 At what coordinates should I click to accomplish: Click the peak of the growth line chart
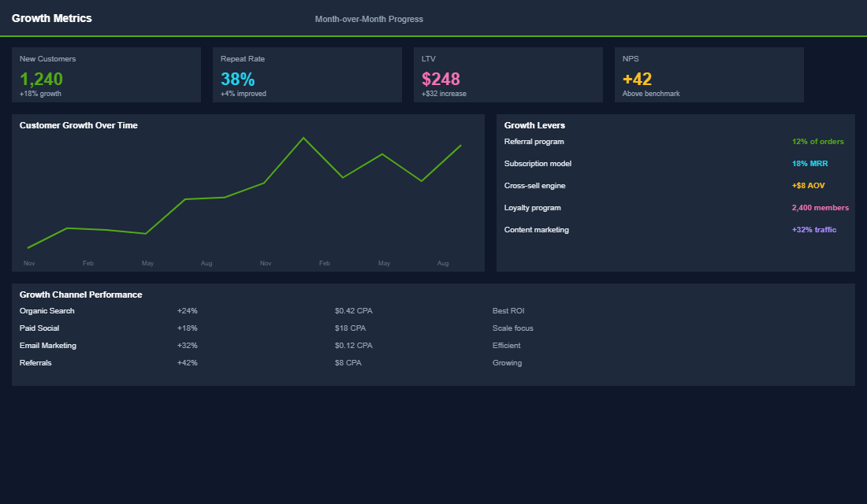303,139
